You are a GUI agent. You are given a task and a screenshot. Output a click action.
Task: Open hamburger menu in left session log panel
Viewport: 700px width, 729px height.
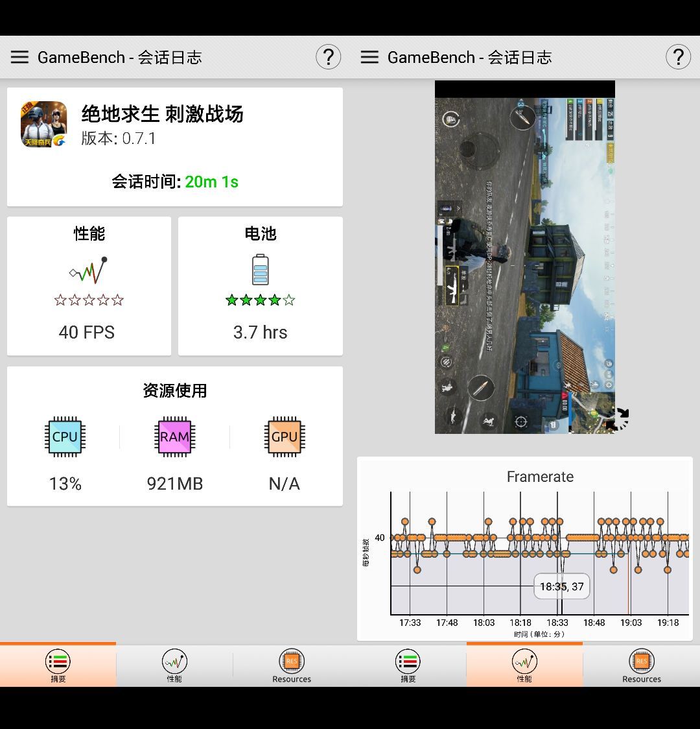pos(19,57)
